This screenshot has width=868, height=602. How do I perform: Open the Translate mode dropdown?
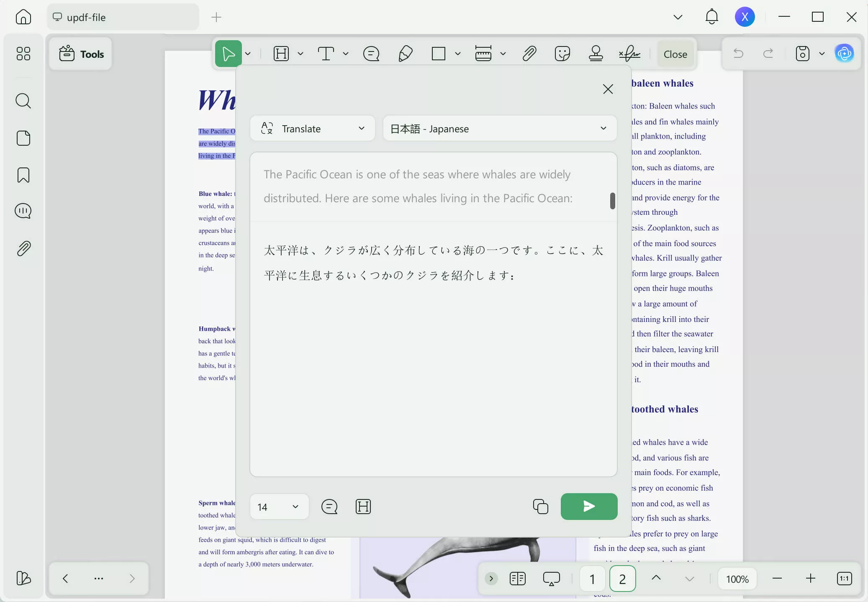click(x=312, y=128)
